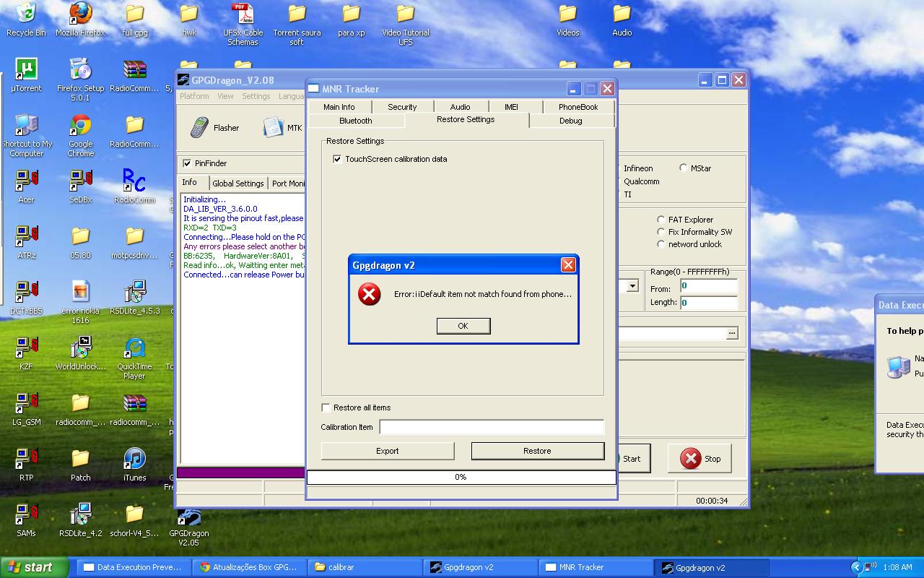Click the Export button in MNR Tracker

click(388, 451)
